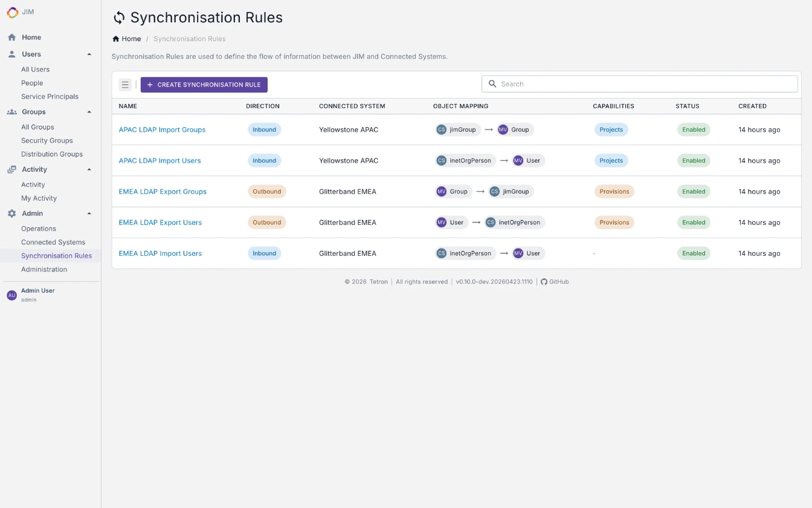
Task: Select the Home icon in the sidebar
Action: point(11,37)
